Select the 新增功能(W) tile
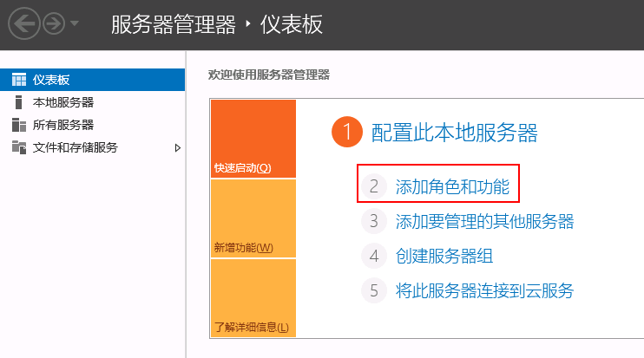 point(253,218)
